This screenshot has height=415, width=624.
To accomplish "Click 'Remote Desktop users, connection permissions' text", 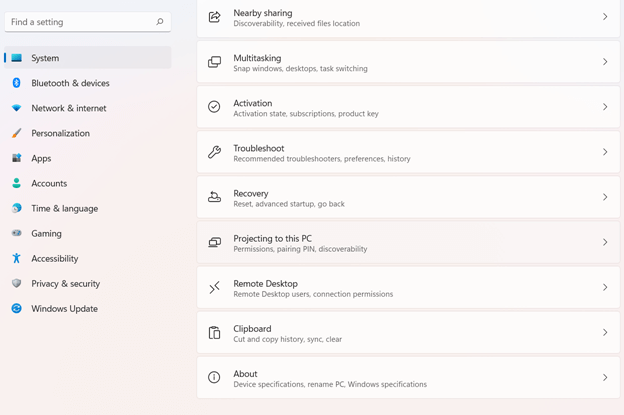I will (313, 294).
